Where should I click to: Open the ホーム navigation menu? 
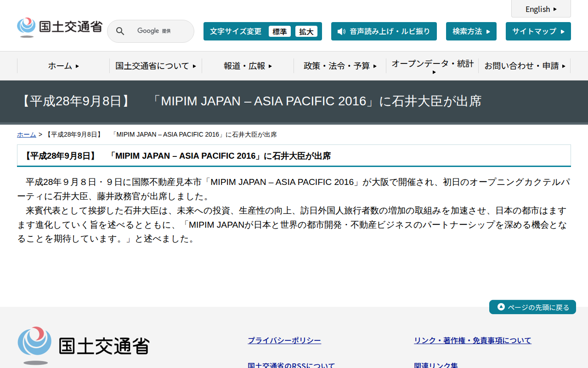click(x=62, y=66)
